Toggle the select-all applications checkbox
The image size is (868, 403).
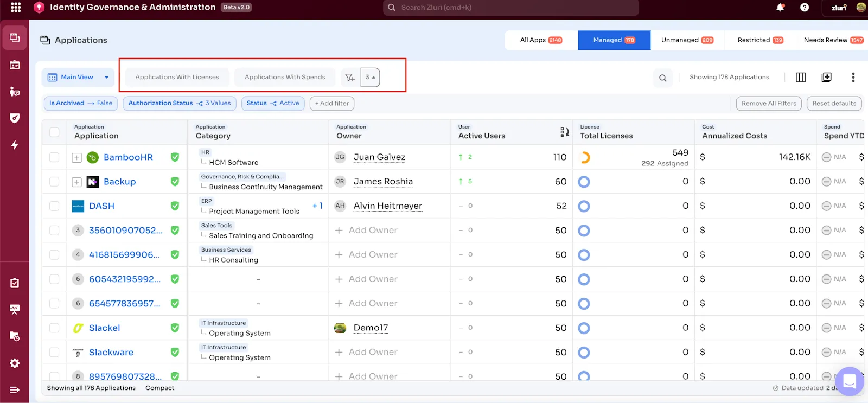click(x=54, y=132)
